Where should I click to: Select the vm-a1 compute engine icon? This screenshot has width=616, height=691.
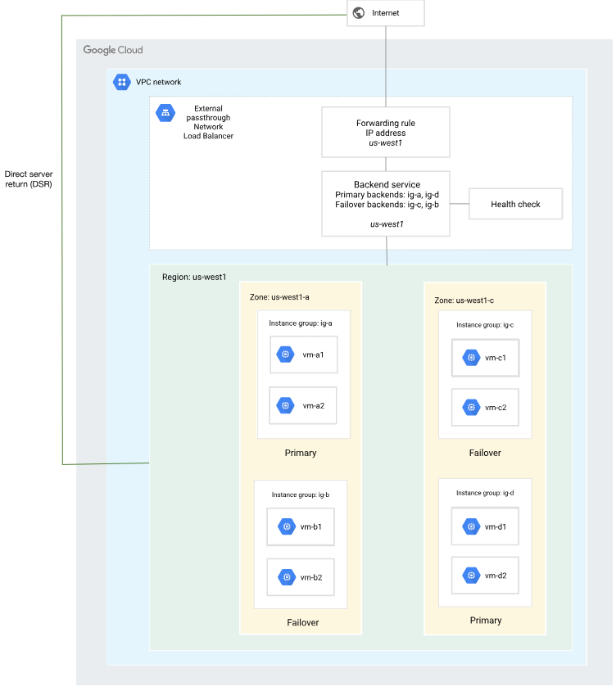(285, 355)
